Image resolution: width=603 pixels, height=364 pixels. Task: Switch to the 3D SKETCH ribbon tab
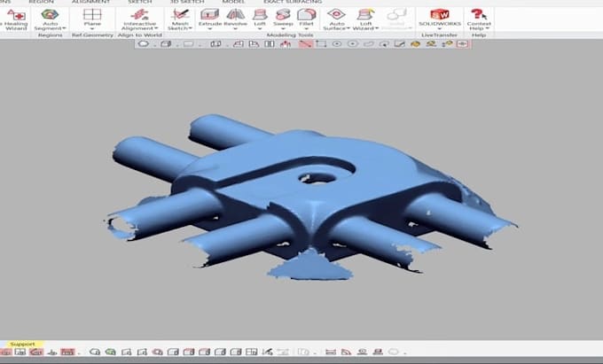[x=187, y=2]
